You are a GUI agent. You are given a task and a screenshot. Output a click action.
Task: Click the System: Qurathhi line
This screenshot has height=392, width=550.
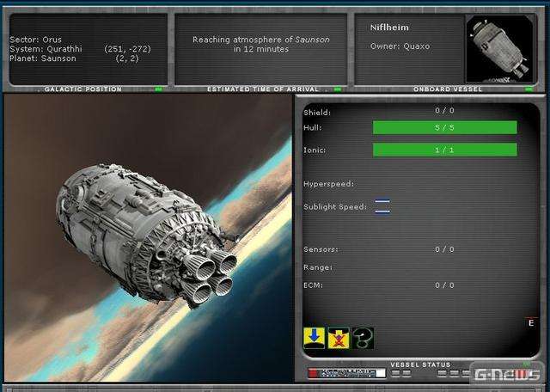click(46, 49)
